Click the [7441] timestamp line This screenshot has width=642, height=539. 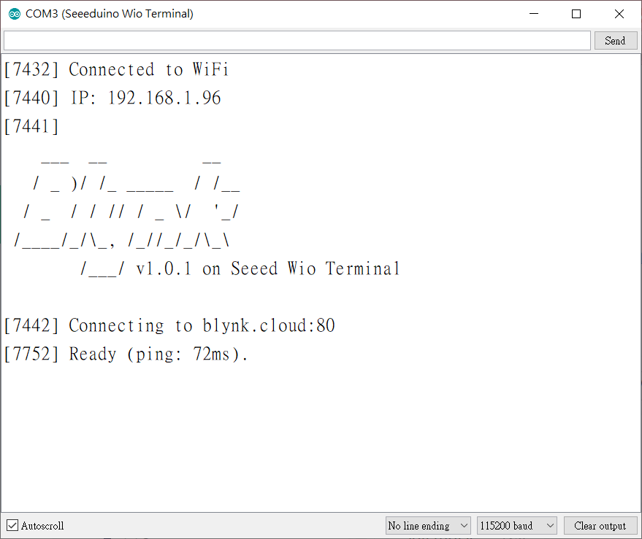[x=31, y=126]
